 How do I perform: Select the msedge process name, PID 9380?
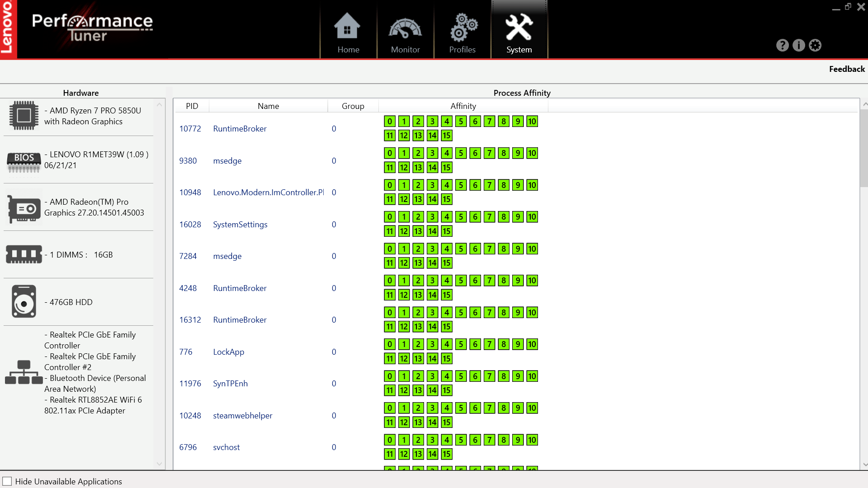[227, 160]
